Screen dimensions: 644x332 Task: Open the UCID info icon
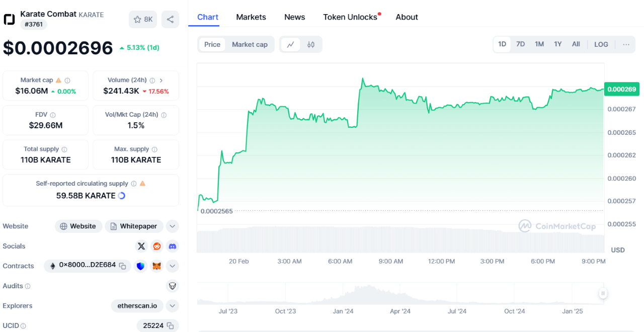coord(23,325)
